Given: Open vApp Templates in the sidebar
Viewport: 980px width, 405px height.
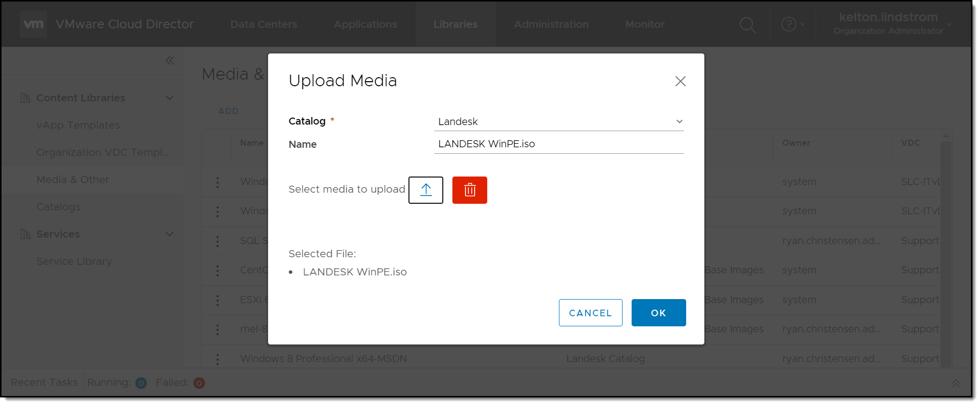Looking at the screenshot, I should click(x=78, y=125).
